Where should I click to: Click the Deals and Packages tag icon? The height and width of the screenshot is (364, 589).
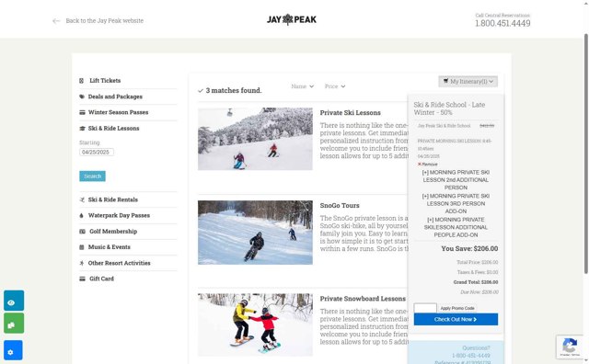point(82,97)
